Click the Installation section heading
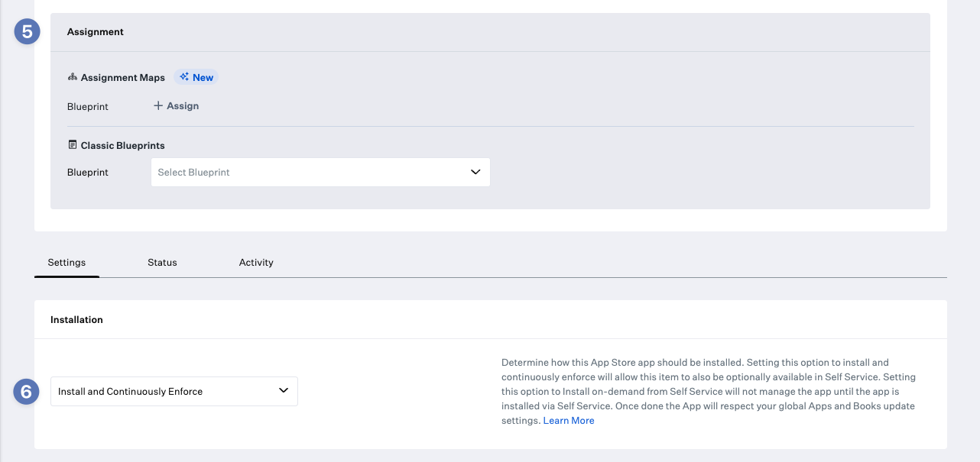This screenshot has height=462, width=980. [x=76, y=319]
